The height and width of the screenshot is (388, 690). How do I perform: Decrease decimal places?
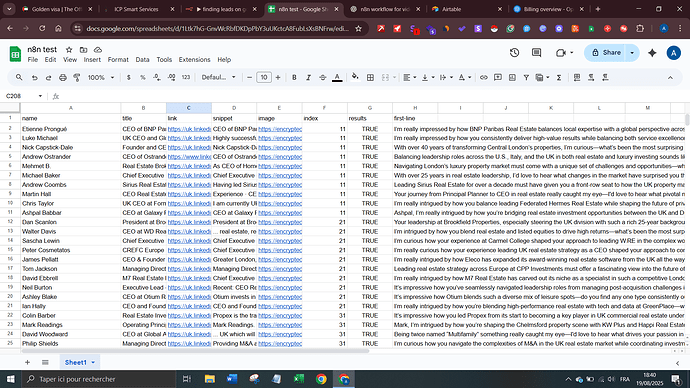(x=157, y=77)
